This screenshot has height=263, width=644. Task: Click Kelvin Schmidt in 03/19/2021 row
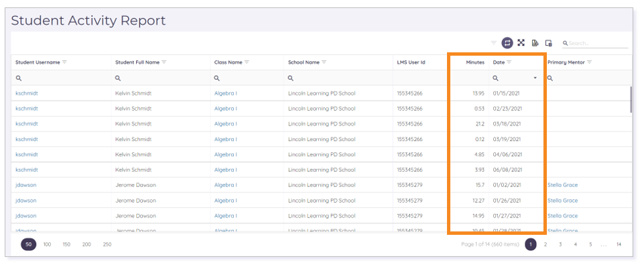click(x=133, y=139)
